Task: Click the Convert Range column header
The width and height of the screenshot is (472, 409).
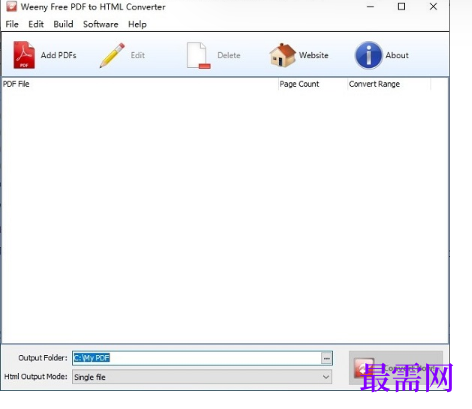Action: click(389, 84)
